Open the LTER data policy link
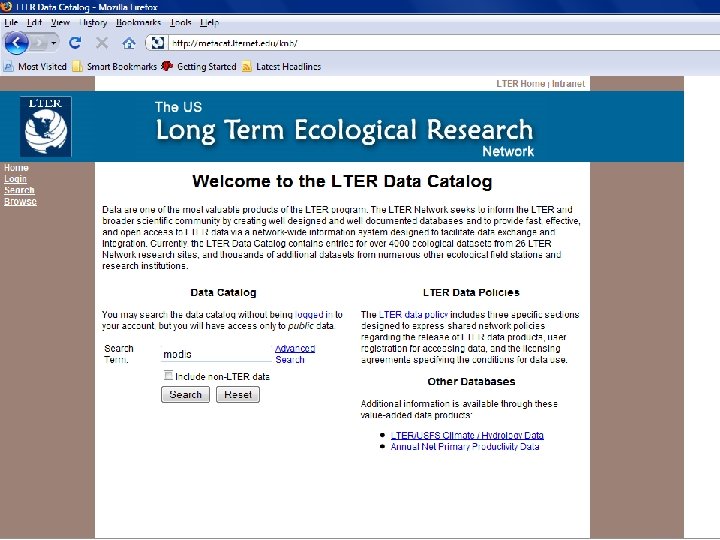The width and height of the screenshot is (720, 540). 413,315
